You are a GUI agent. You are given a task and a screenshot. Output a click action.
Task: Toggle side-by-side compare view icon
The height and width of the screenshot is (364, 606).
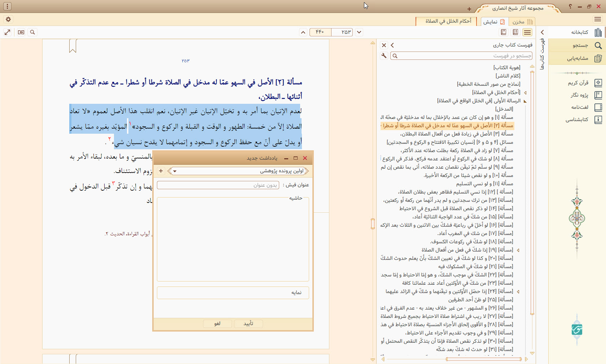pos(21,32)
